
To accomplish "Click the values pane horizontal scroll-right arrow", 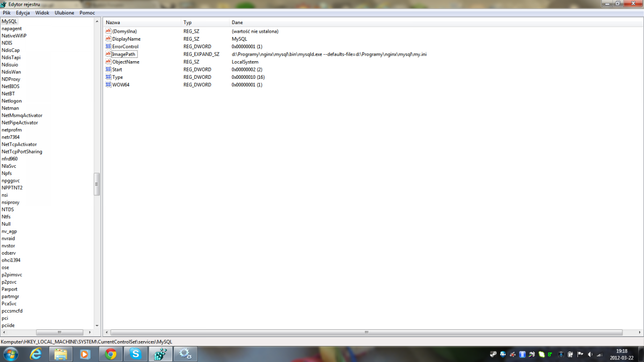I will click(x=639, y=333).
